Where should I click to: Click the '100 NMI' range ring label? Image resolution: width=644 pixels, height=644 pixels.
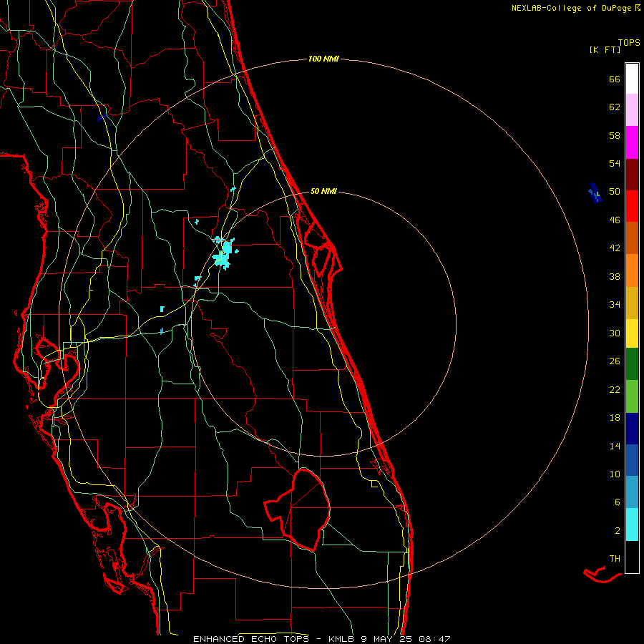pyautogui.click(x=323, y=59)
